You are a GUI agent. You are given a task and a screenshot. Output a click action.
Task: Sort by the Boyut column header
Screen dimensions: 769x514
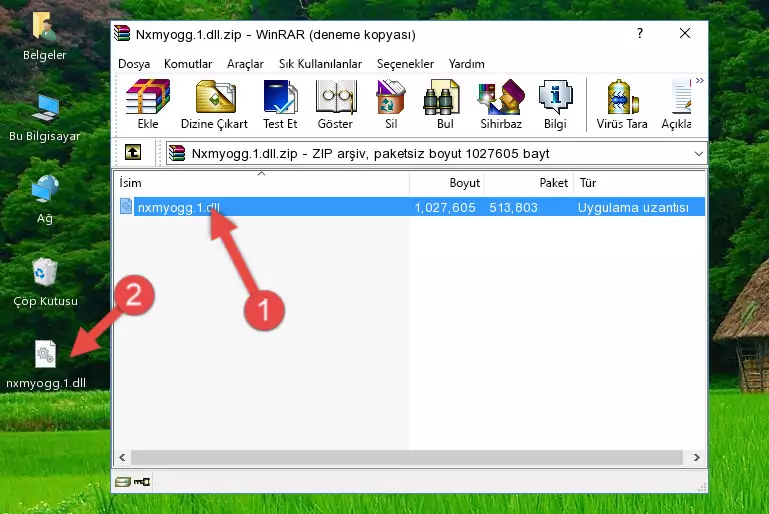tap(447, 183)
